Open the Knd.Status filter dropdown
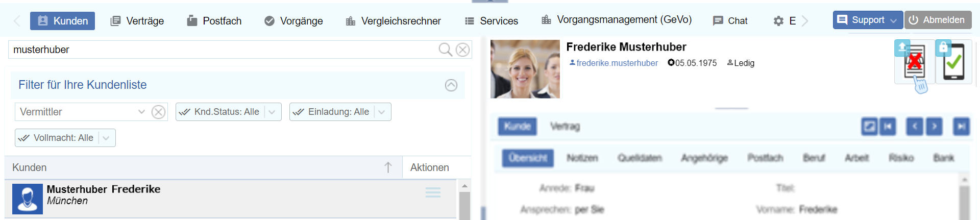The image size is (980, 220). [x=228, y=112]
